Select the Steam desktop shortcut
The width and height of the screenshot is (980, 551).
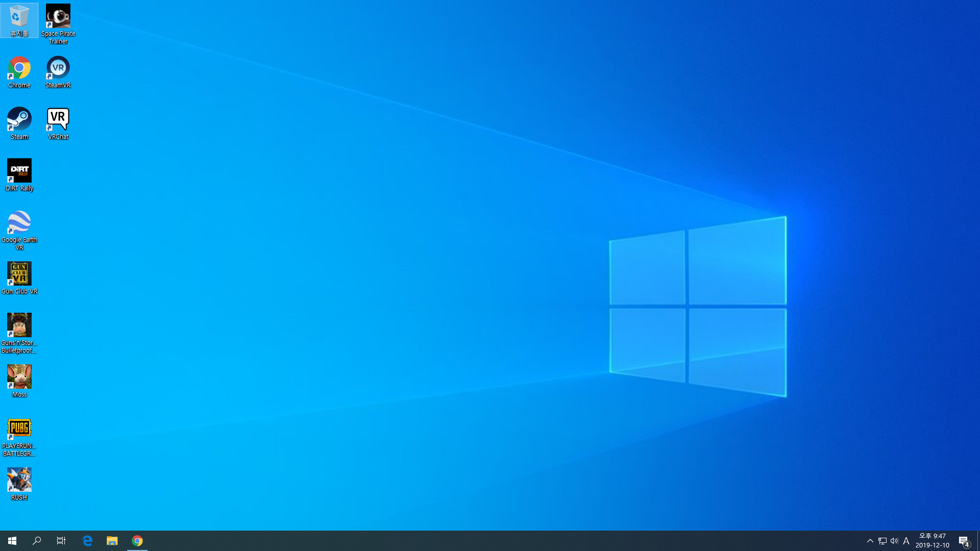coord(19,120)
